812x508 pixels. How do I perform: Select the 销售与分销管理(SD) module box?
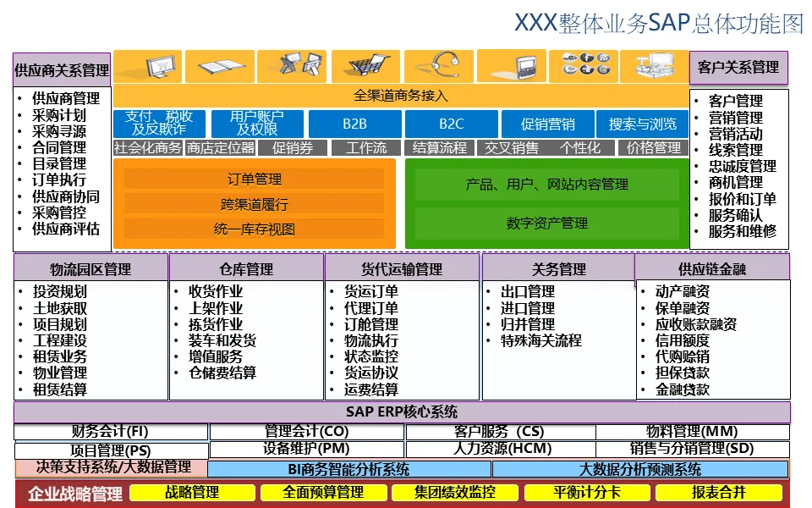point(693,449)
